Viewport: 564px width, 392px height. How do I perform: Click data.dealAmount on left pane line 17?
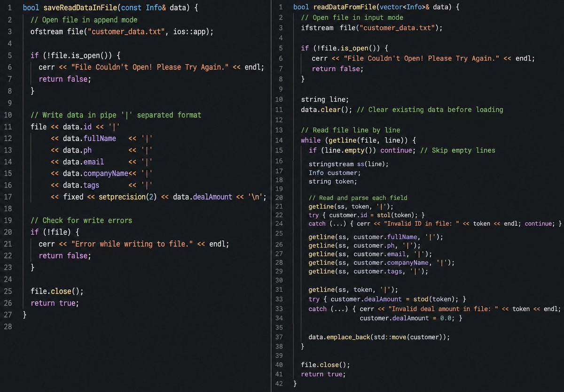203,197
